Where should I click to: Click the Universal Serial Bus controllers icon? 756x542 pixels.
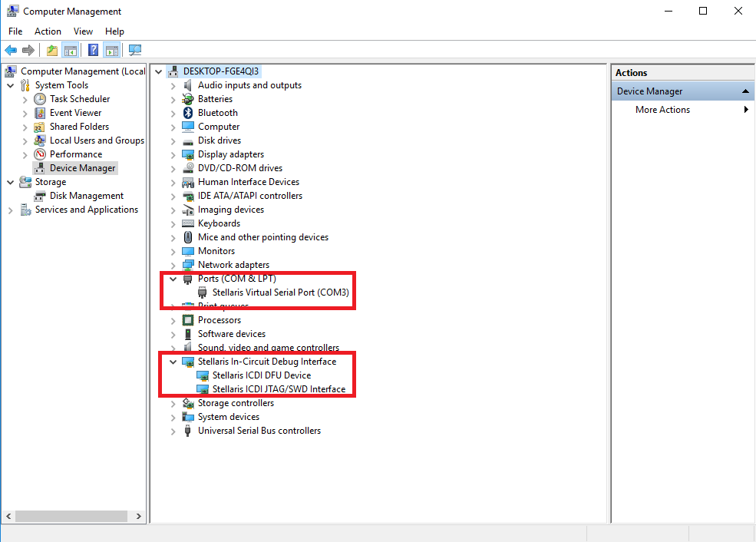pyautogui.click(x=188, y=431)
